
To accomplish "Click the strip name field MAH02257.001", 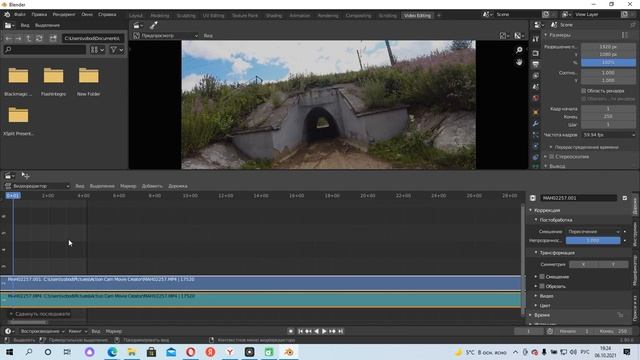I will 579,198.
